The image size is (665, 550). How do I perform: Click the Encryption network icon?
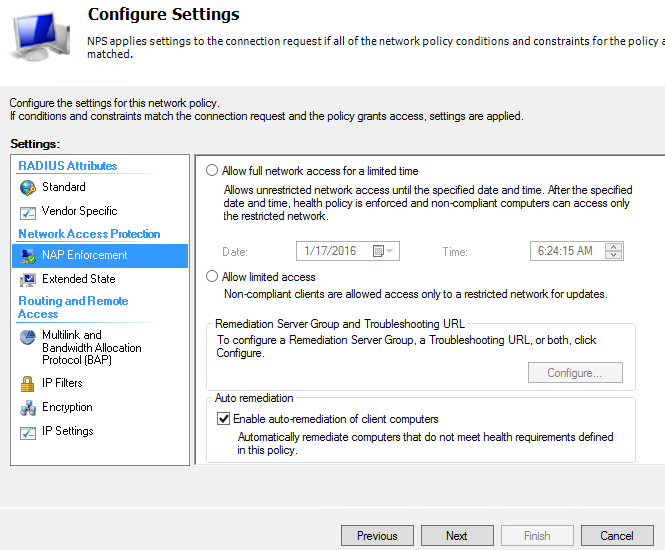click(28, 408)
